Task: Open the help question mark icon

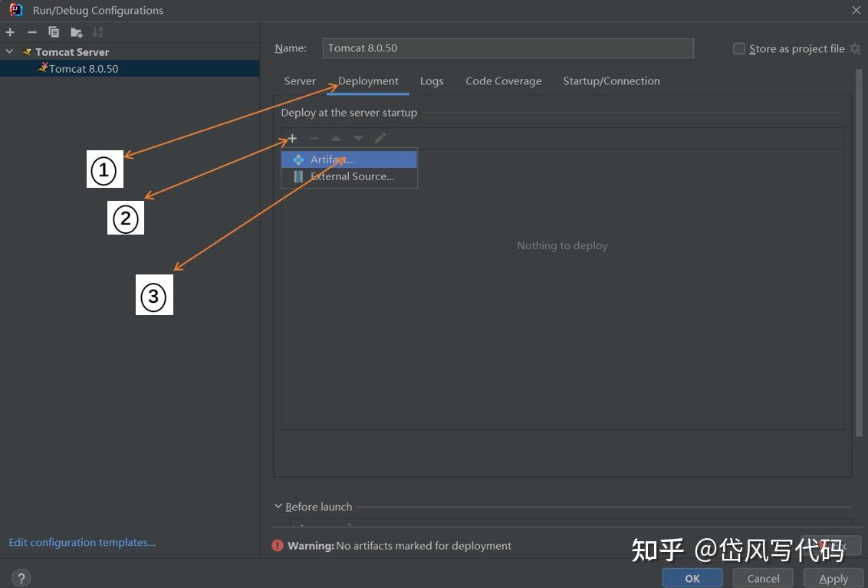Action: pyautogui.click(x=20, y=577)
